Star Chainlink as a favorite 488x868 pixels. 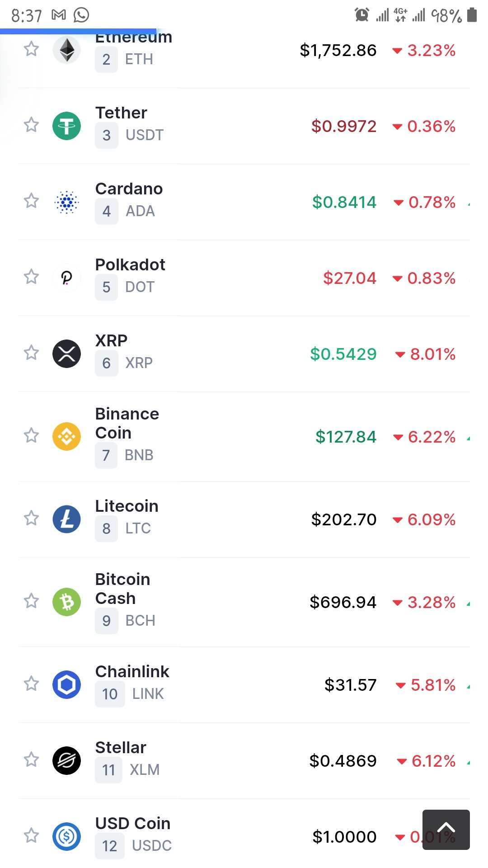(x=31, y=683)
